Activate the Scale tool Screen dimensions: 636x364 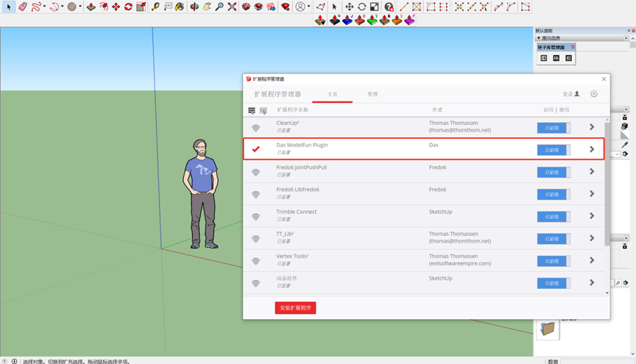point(141,7)
